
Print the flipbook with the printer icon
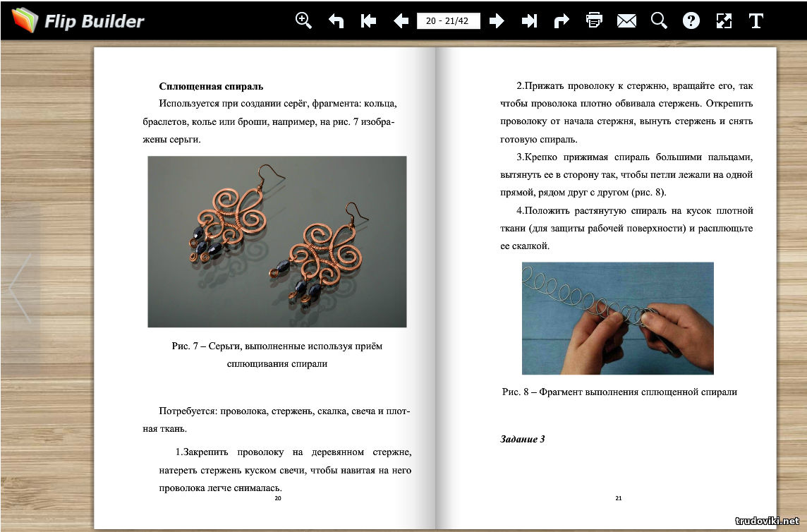coord(594,20)
